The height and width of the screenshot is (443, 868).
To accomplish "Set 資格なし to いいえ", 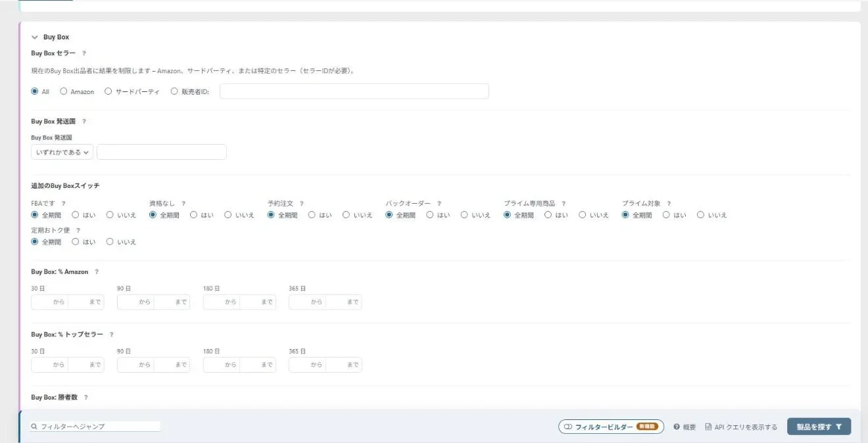I will click(x=228, y=215).
